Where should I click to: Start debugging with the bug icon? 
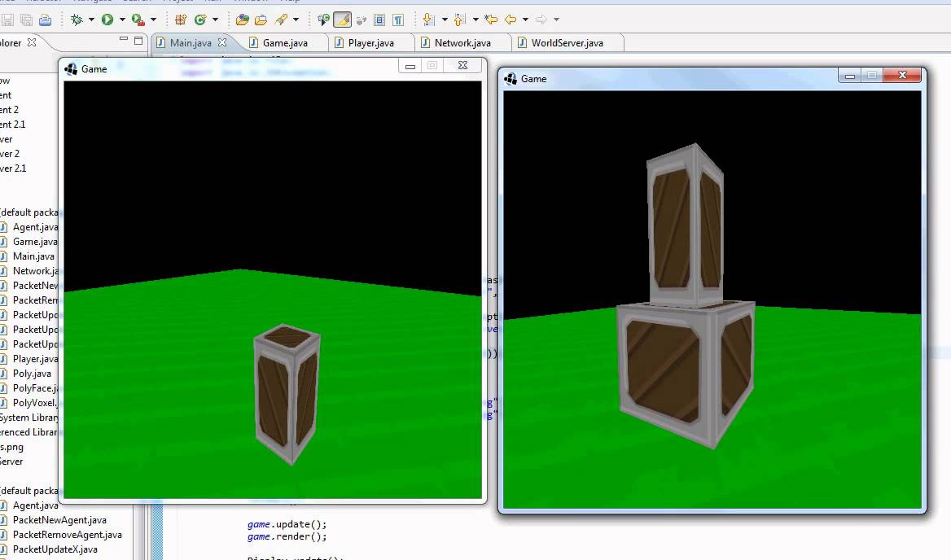pos(77,20)
